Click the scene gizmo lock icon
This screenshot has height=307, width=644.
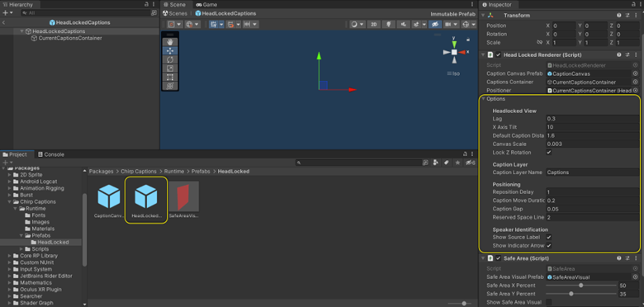(468, 40)
